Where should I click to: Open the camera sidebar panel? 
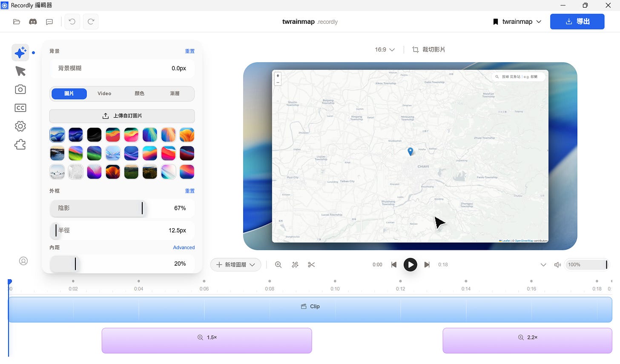point(20,89)
